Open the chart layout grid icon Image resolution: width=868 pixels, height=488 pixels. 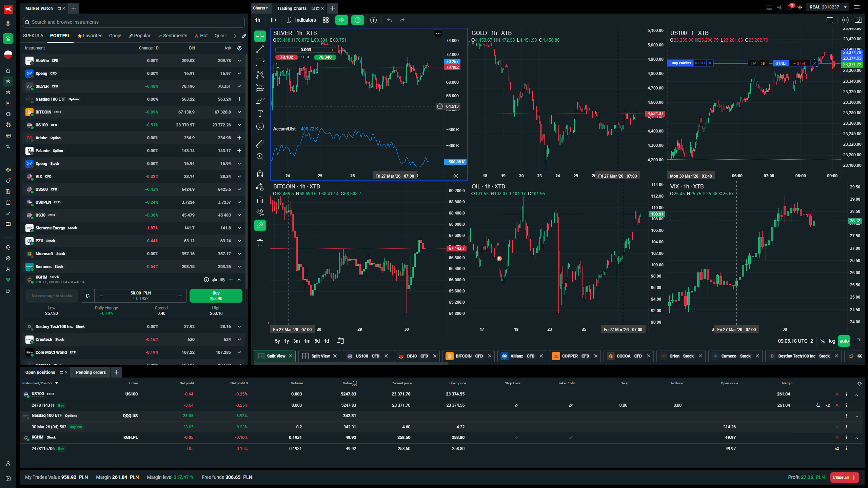coord(830,20)
